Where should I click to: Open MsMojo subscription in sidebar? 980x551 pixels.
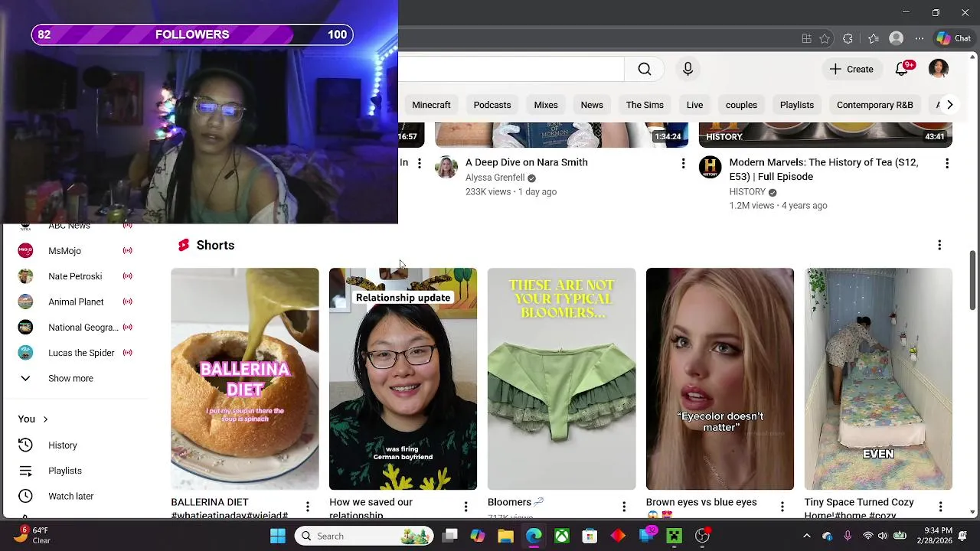pos(75,251)
